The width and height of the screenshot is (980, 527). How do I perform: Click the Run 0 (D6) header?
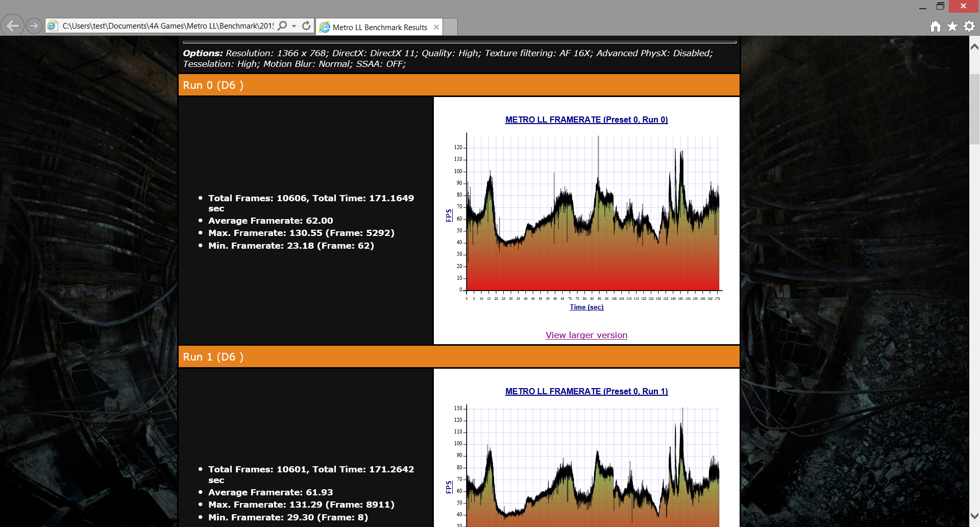point(459,85)
